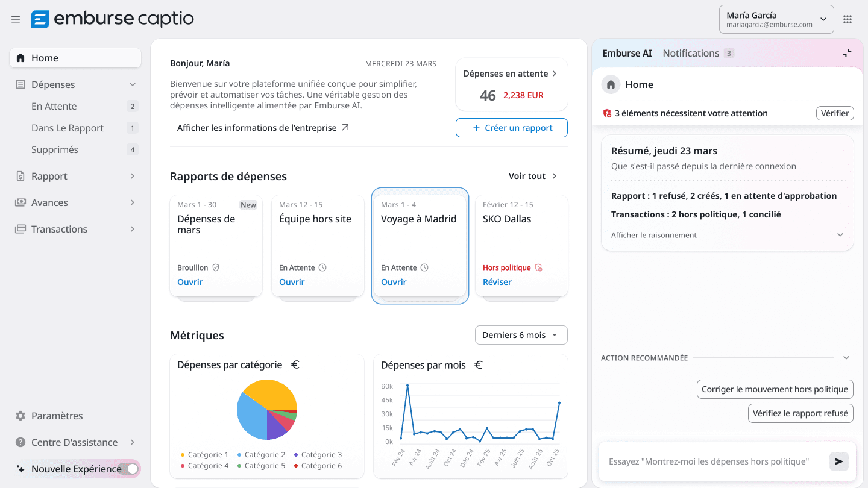Open Supprimés in the sidebar
Image resolution: width=868 pixels, height=488 pixels.
pos(75,149)
